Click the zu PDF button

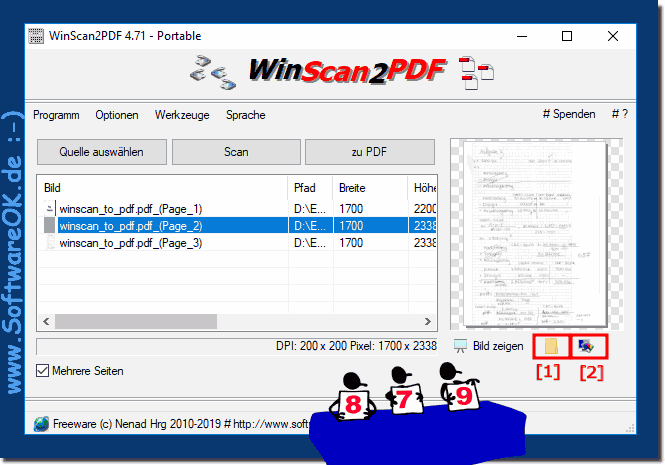pos(369,152)
